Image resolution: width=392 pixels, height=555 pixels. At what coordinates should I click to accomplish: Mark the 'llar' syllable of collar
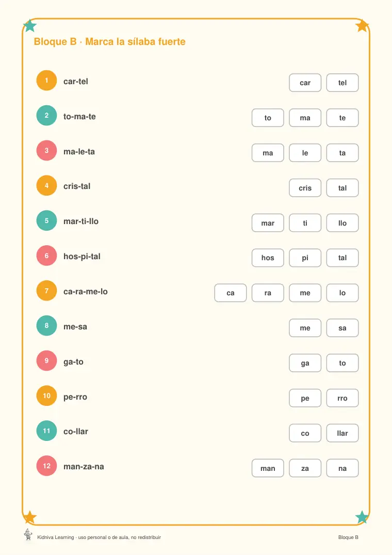coord(342,433)
